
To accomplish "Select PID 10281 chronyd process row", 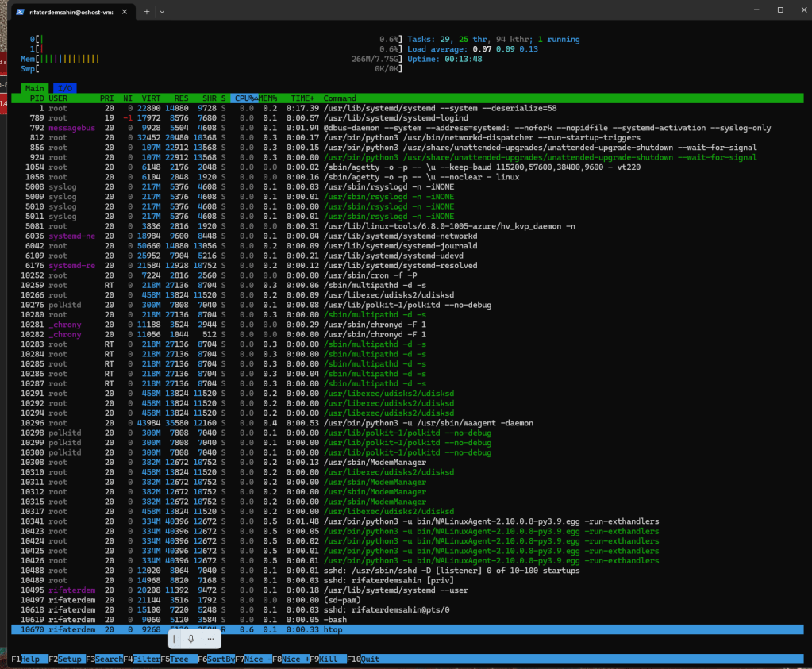I will [407, 325].
